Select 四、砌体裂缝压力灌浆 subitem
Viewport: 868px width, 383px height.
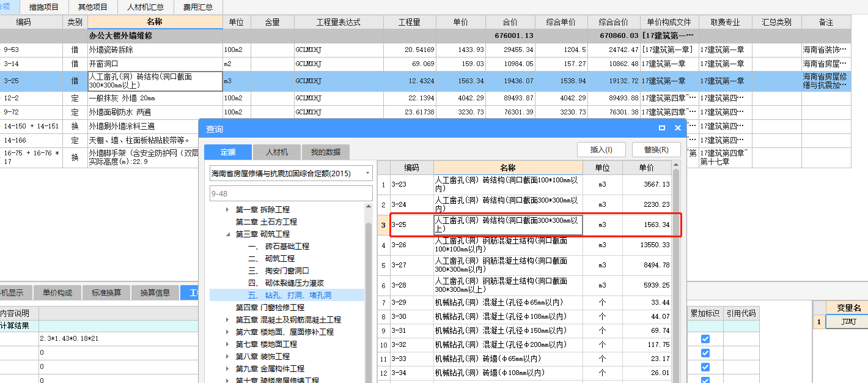[286, 283]
